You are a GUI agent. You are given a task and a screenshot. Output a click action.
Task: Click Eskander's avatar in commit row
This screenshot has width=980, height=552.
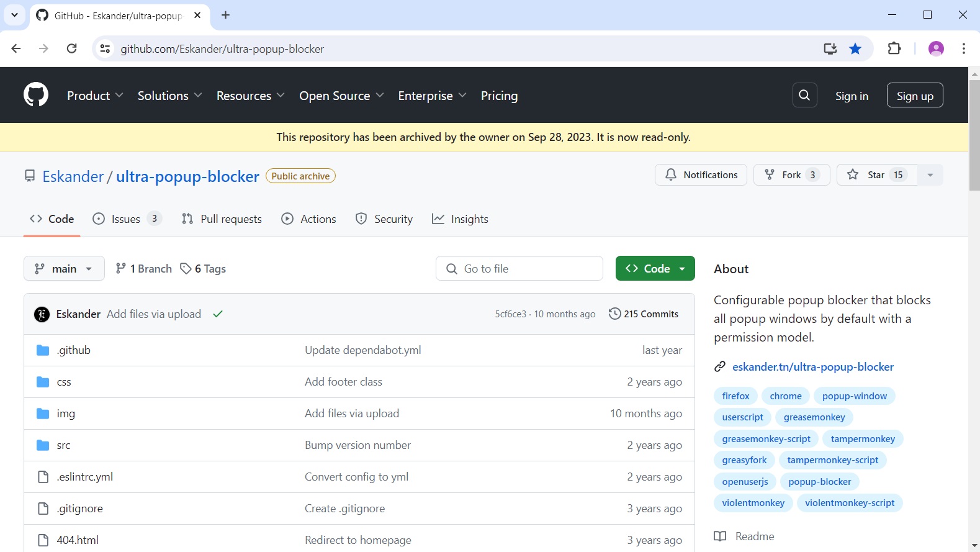point(42,314)
